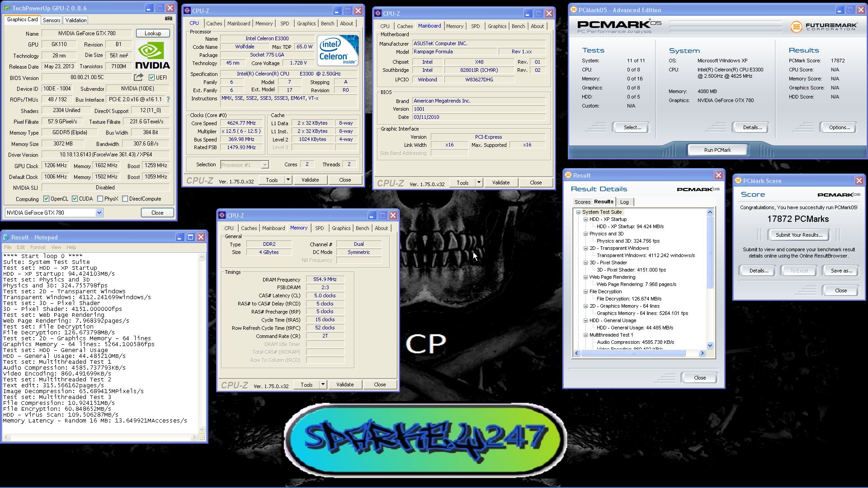Click the Bus Interface question mark icon
The height and width of the screenshot is (488, 868).
pyautogui.click(x=168, y=99)
